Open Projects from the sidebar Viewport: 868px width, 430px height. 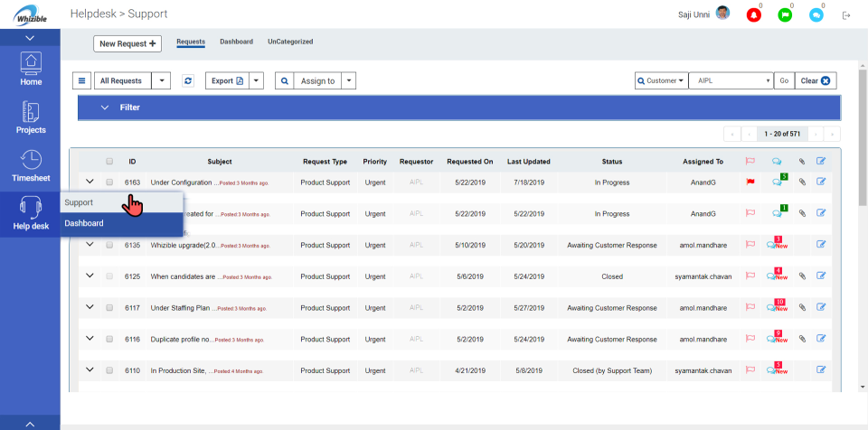pos(31,117)
